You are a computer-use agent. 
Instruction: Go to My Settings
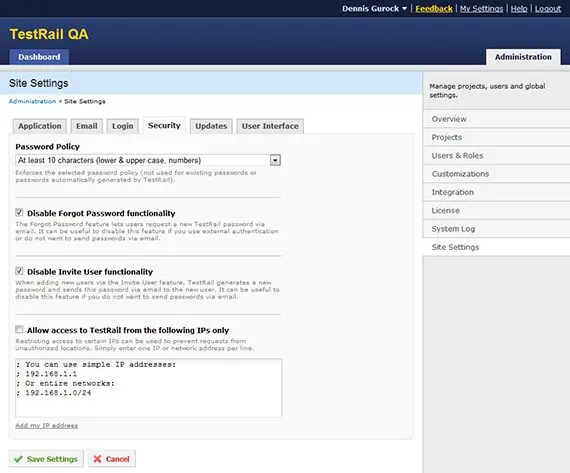click(x=481, y=8)
